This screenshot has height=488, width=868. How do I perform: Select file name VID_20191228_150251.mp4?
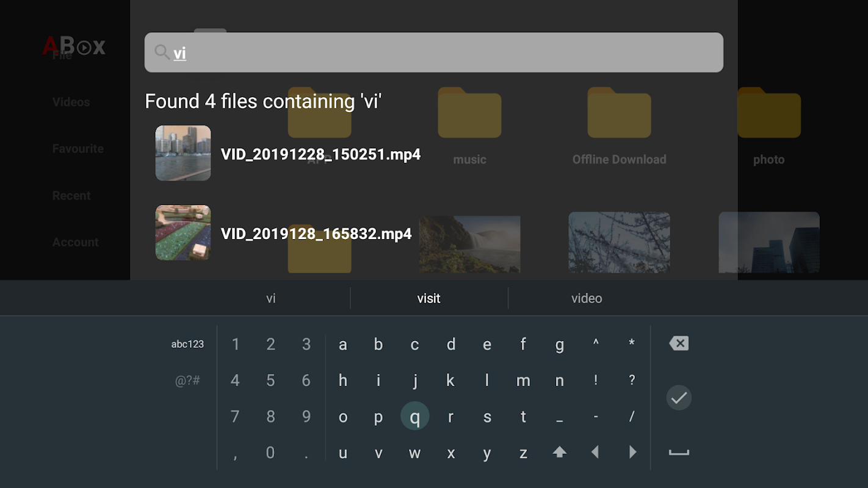point(320,154)
